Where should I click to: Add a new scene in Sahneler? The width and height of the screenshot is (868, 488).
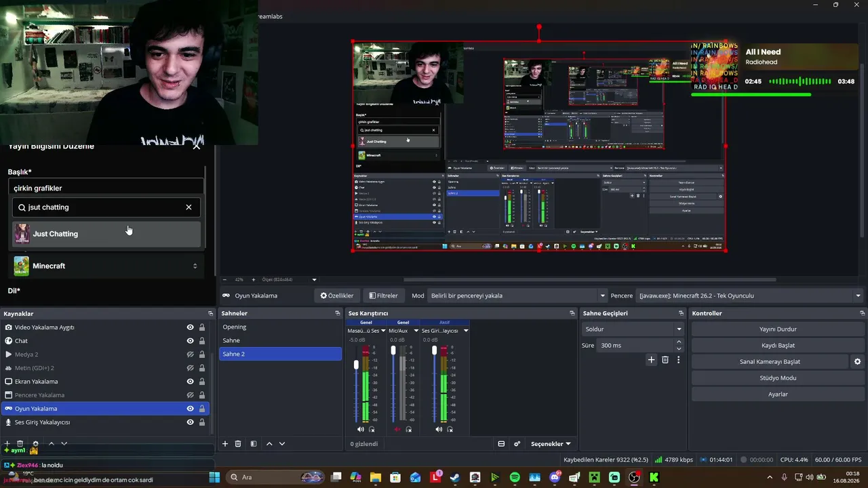click(225, 444)
